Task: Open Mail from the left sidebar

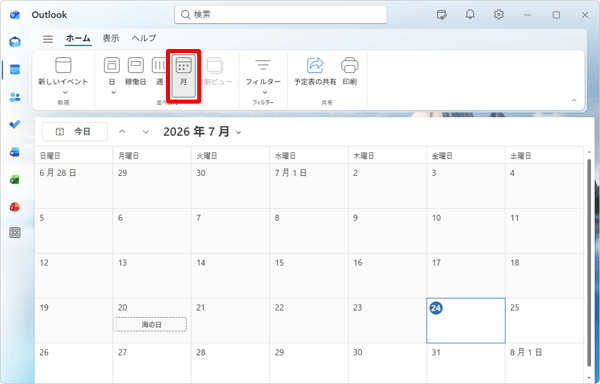Action: coord(15,41)
